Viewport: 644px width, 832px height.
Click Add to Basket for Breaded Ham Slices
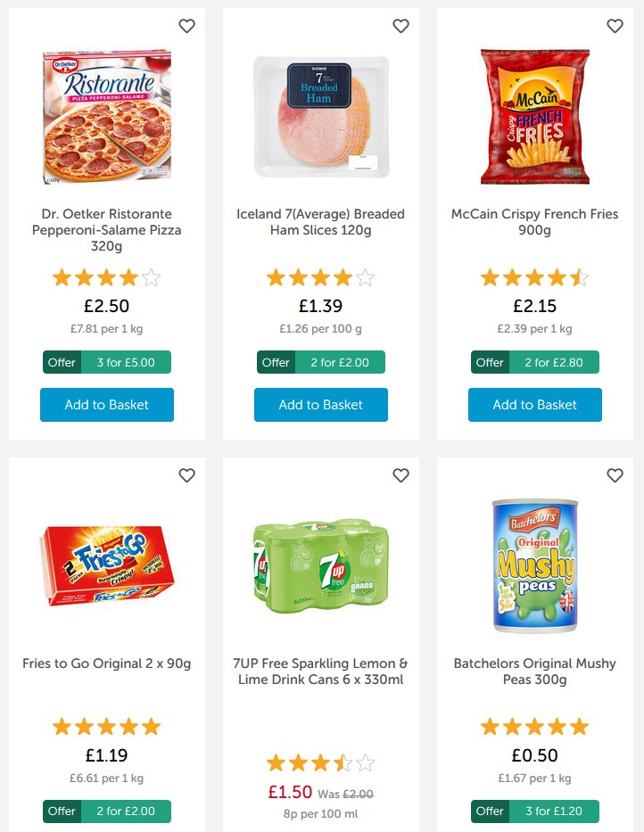(x=320, y=405)
